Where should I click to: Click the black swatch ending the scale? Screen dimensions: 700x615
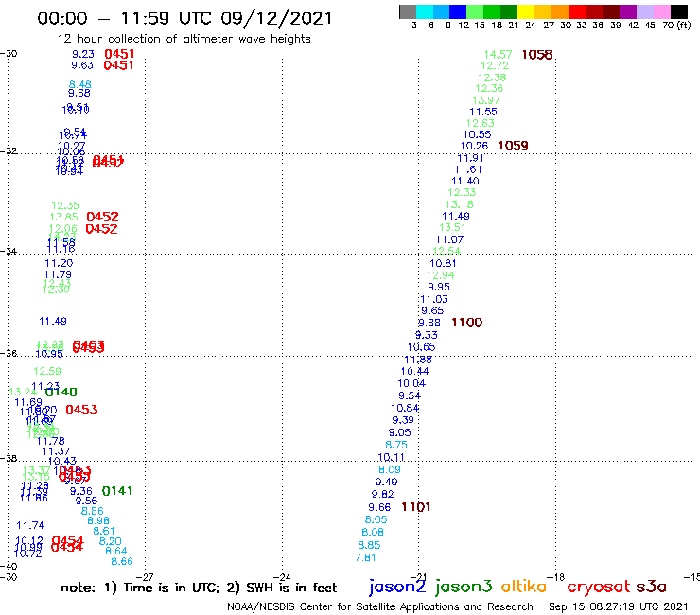678,11
